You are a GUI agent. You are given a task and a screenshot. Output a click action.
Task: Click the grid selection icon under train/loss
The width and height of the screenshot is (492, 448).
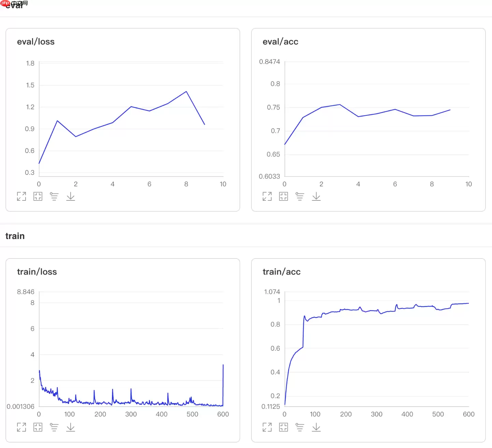[38, 427]
